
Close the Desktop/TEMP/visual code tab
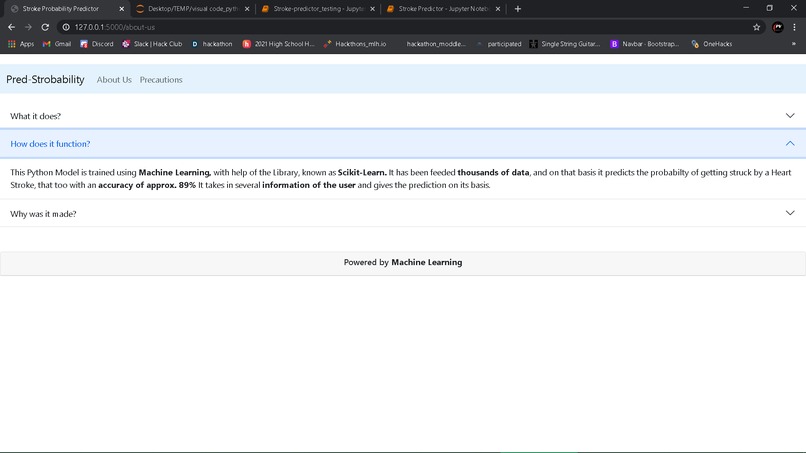(x=247, y=9)
